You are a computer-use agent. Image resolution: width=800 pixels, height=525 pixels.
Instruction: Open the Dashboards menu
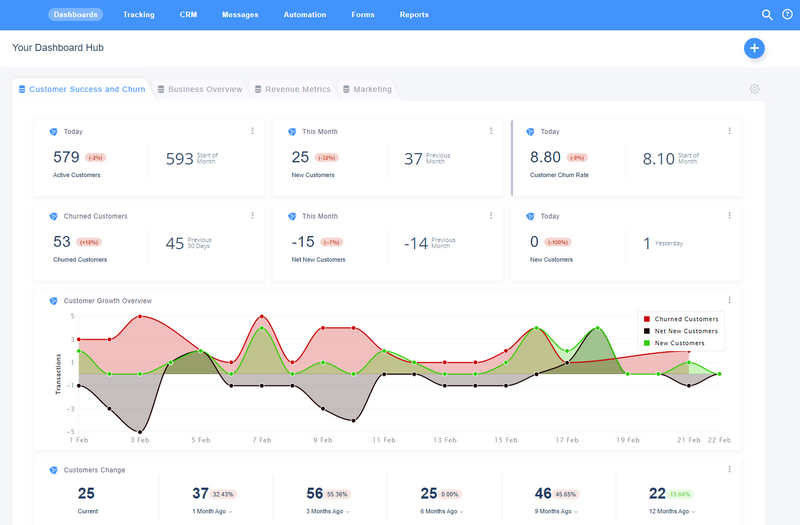pyautogui.click(x=76, y=15)
